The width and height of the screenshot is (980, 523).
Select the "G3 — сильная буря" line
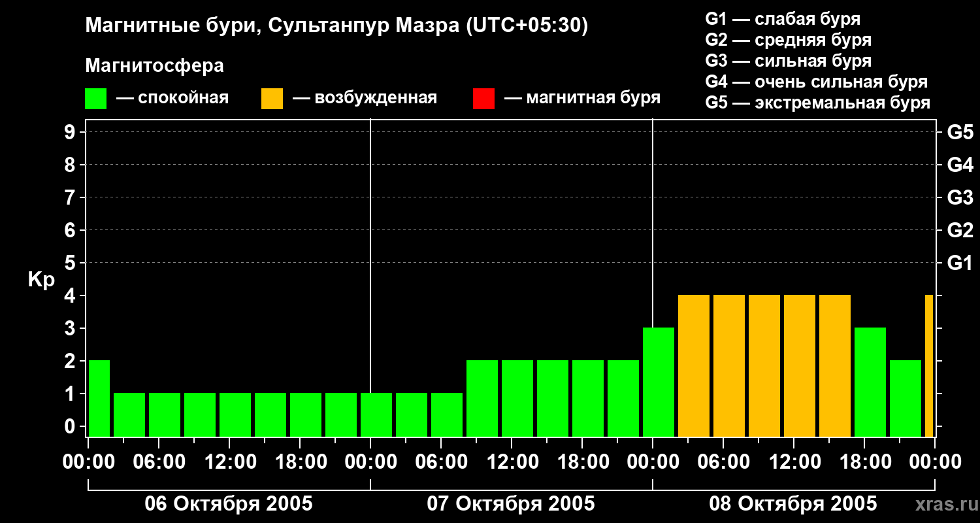(788, 61)
